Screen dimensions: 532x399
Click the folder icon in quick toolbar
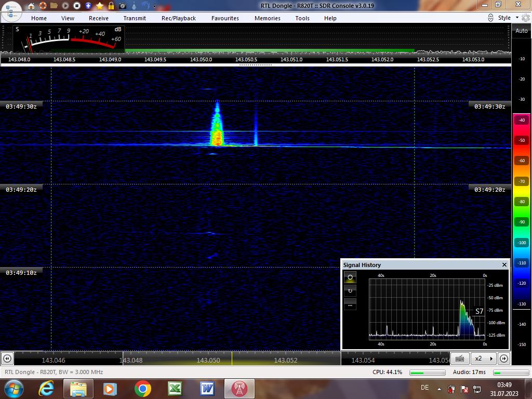54,5
